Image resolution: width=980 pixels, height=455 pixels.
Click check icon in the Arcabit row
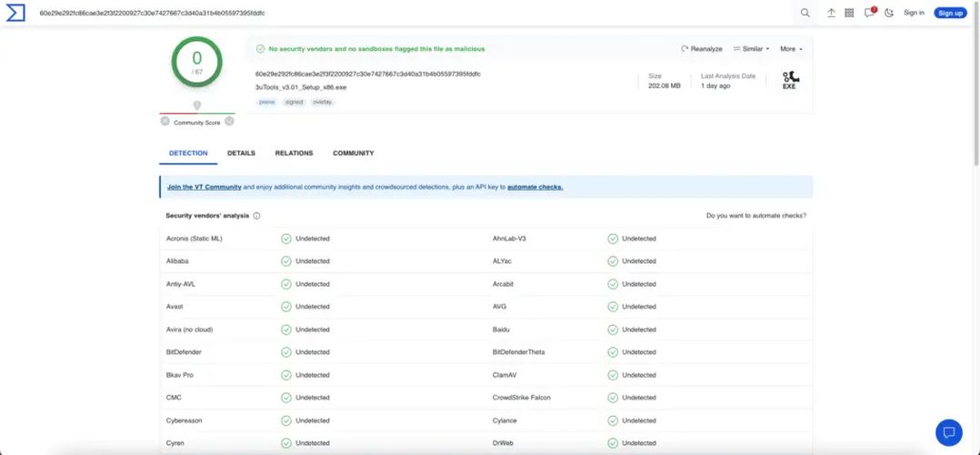613,284
